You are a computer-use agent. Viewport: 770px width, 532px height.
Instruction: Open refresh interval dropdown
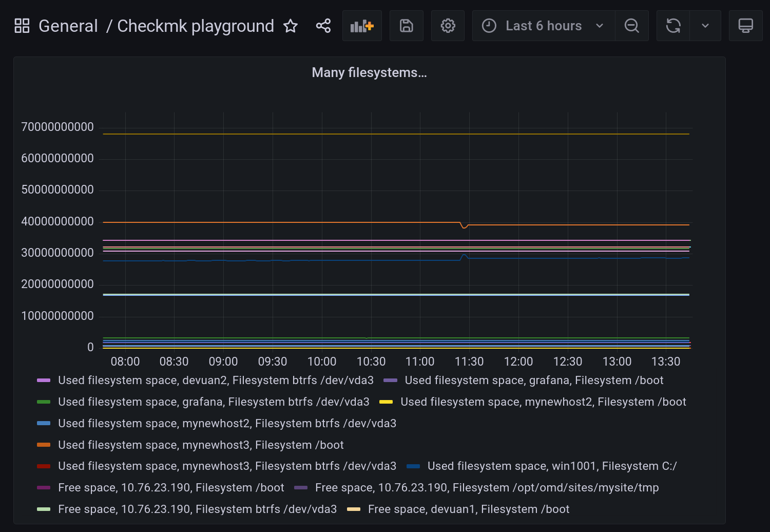coord(705,26)
